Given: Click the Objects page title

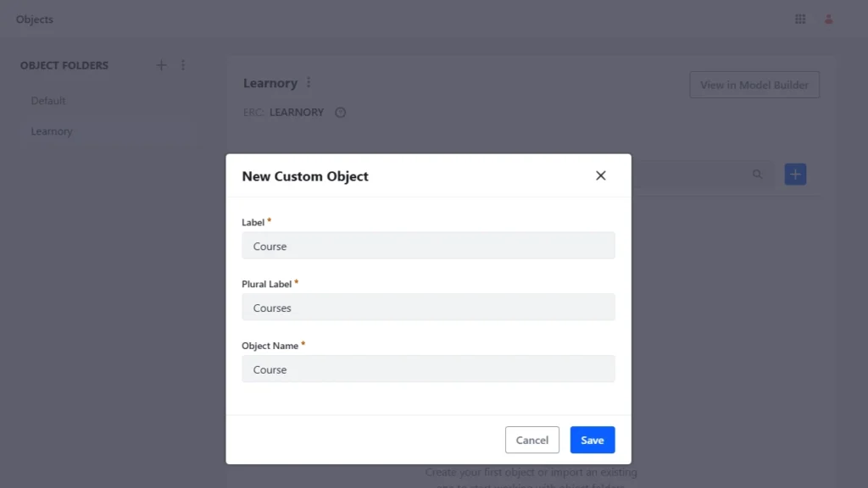Looking at the screenshot, I should (34, 19).
